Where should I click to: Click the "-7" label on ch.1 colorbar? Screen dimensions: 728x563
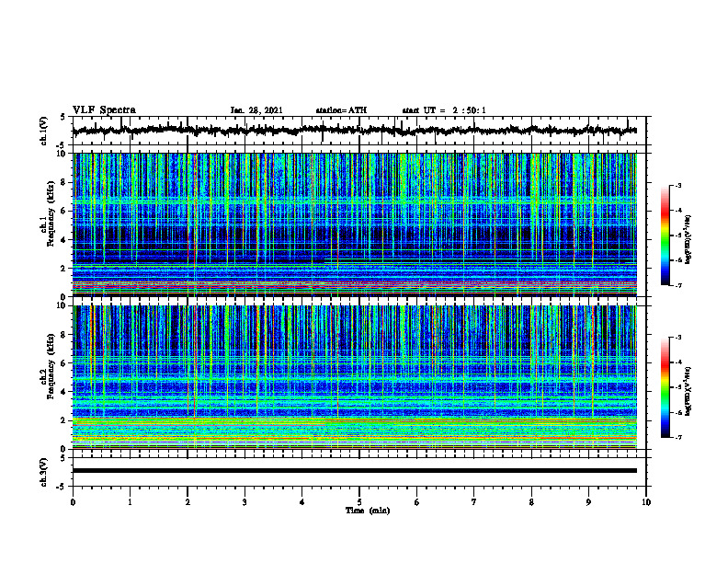(x=678, y=285)
